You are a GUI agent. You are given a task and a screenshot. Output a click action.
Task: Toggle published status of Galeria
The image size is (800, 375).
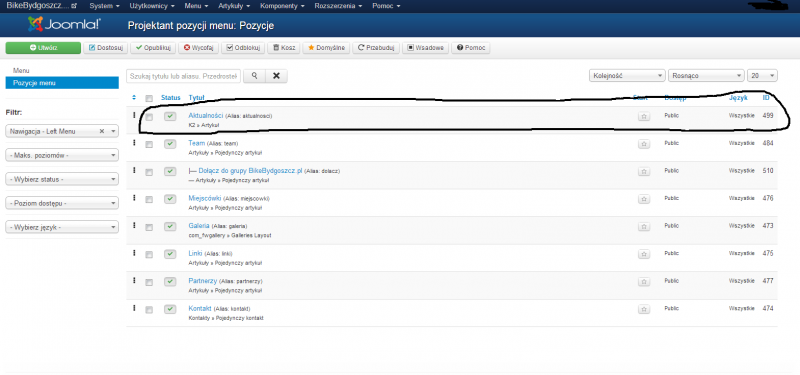click(x=170, y=227)
